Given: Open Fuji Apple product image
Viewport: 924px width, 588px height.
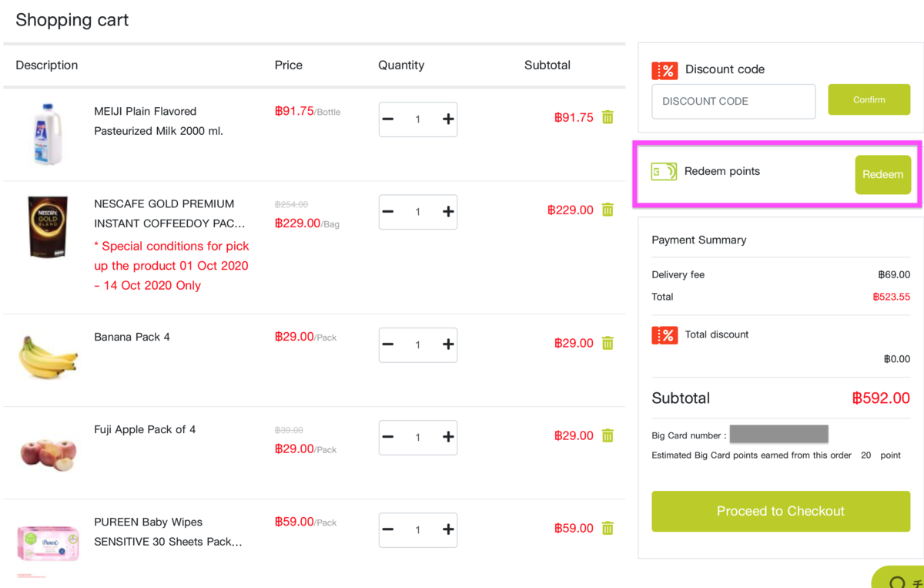Looking at the screenshot, I should coord(48,453).
